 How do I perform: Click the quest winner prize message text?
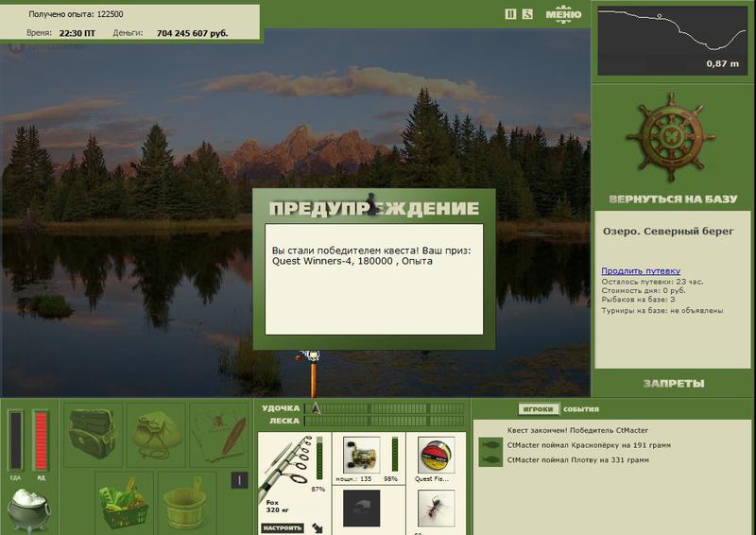[371, 255]
